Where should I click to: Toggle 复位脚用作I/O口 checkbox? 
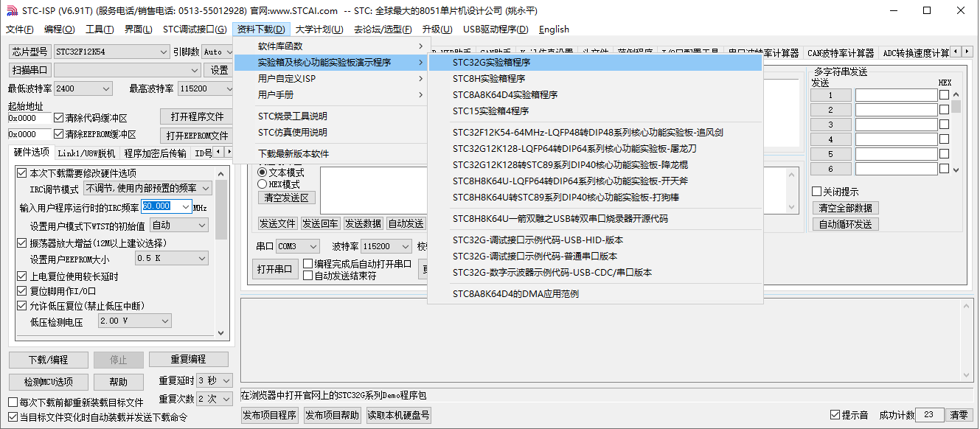coord(21,291)
